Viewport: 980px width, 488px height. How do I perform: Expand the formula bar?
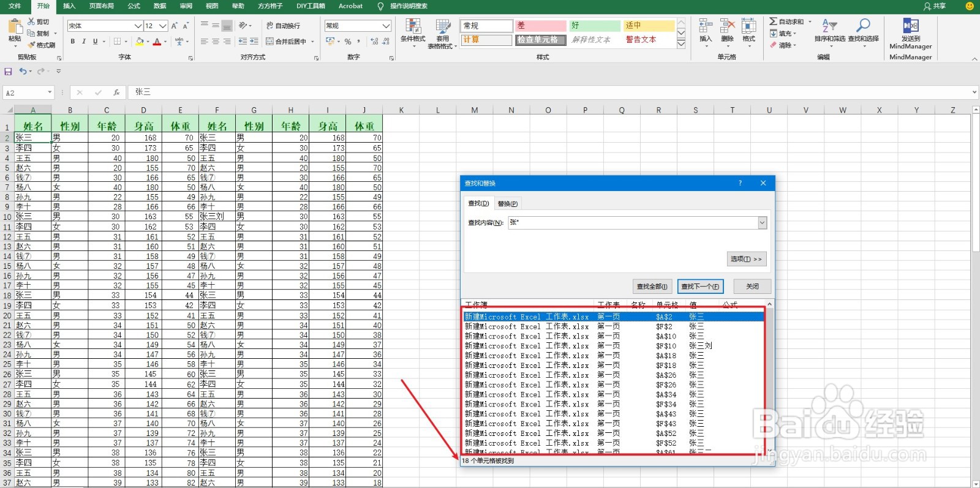(x=974, y=92)
